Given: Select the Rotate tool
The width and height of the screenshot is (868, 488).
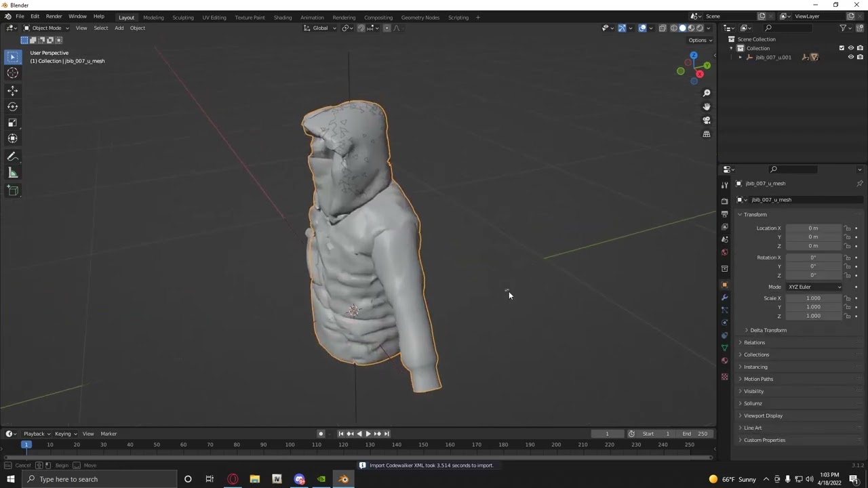Looking at the screenshot, I should (12, 106).
